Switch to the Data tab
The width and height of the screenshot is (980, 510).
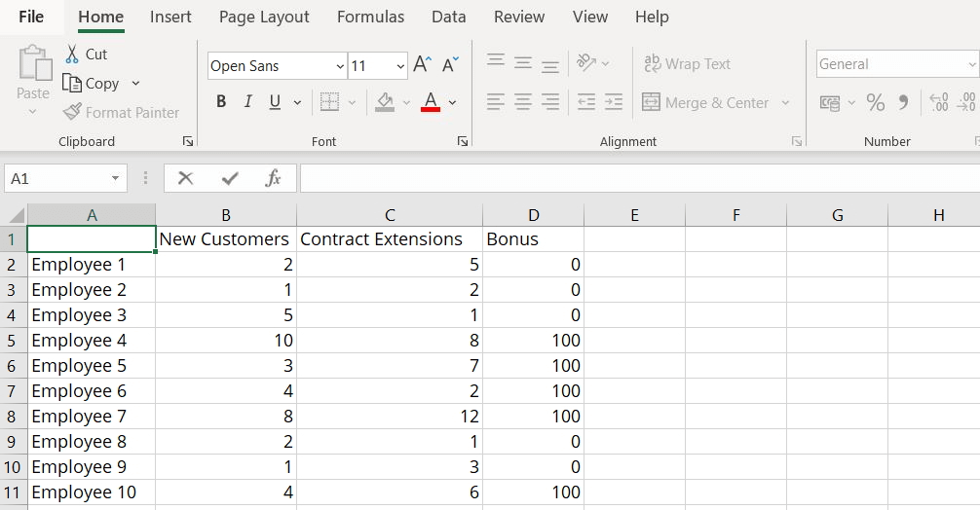point(449,17)
